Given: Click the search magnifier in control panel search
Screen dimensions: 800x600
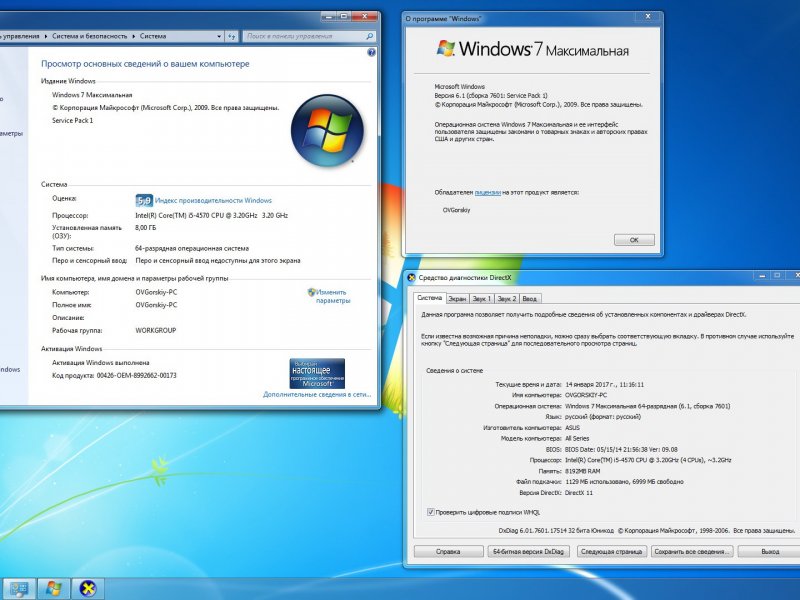Looking at the screenshot, I should 370,36.
